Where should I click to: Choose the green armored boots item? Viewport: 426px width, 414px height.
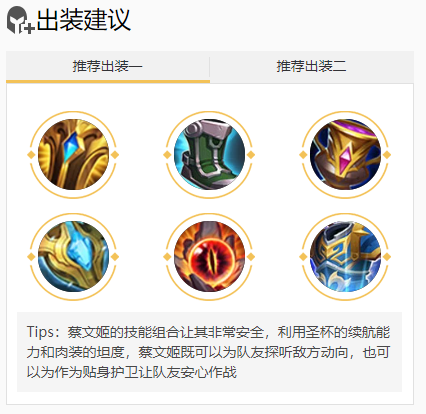coord(209,155)
